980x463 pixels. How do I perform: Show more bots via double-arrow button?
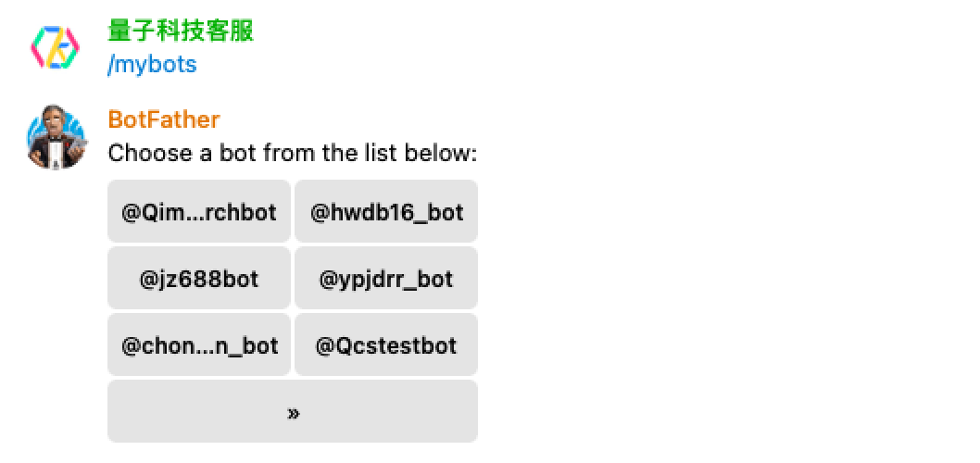point(293,412)
